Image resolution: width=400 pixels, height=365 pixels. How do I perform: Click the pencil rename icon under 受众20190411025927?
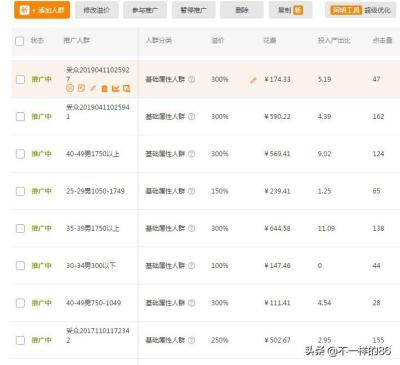coord(93,88)
